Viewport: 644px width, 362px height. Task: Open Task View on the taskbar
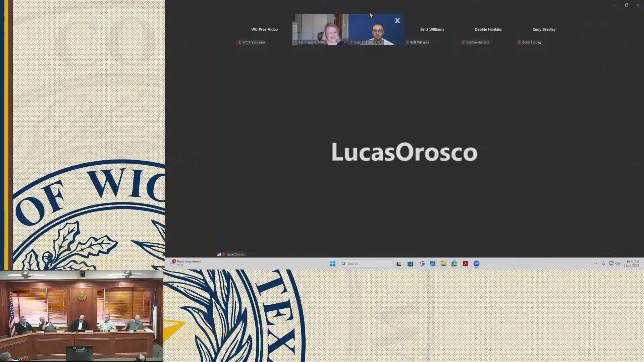pos(399,264)
